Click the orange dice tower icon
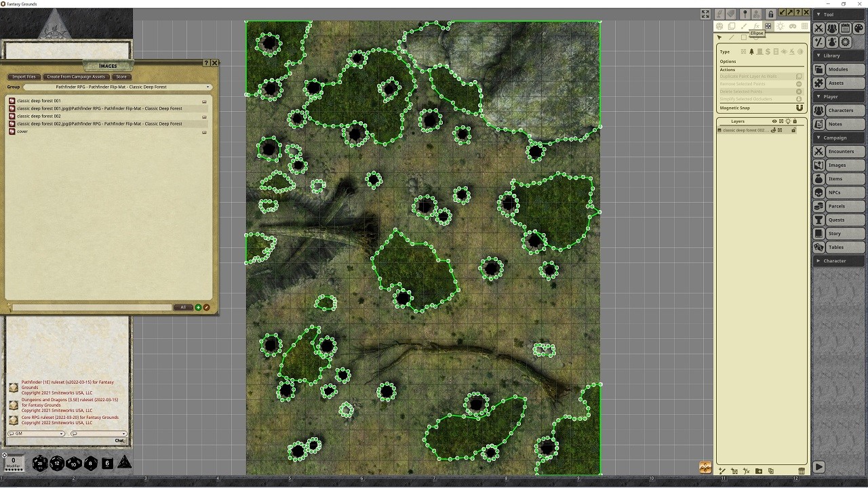The height and width of the screenshot is (488, 868). [x=705, y=467]
